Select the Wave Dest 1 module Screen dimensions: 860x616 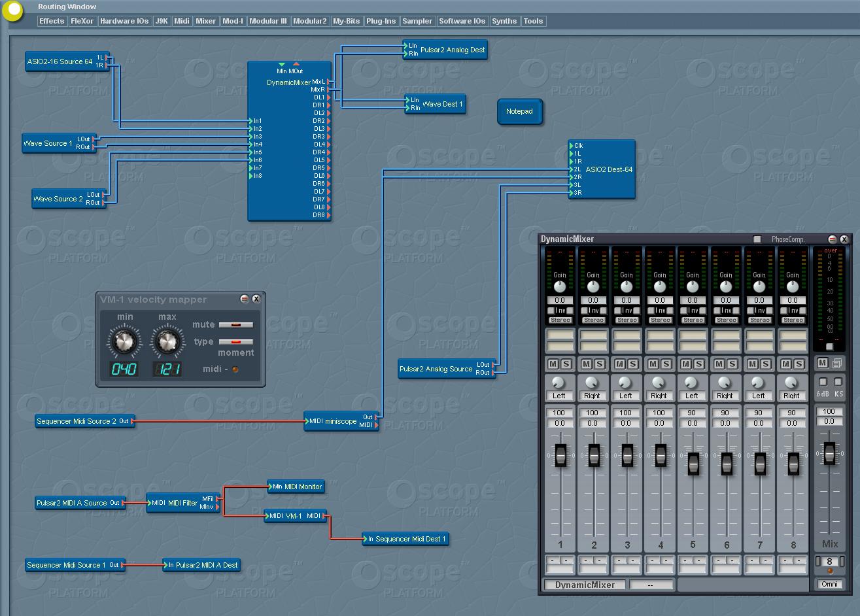[436, 104]
